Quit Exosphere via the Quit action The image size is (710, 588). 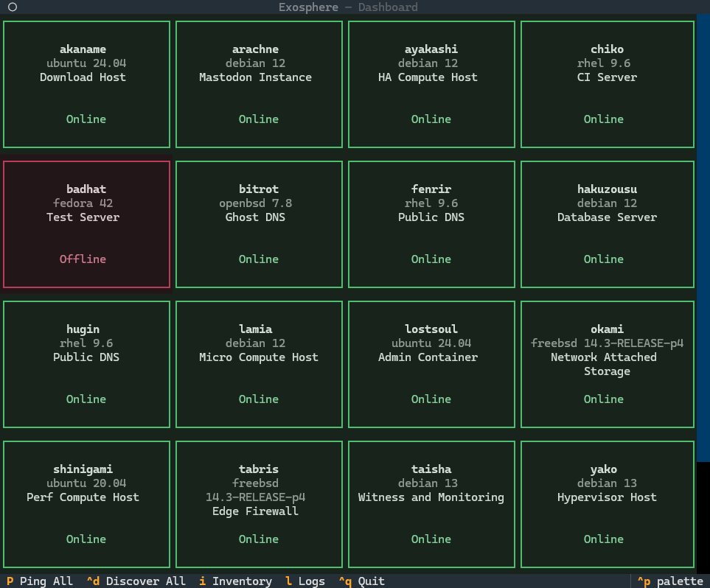pos(361,581)
